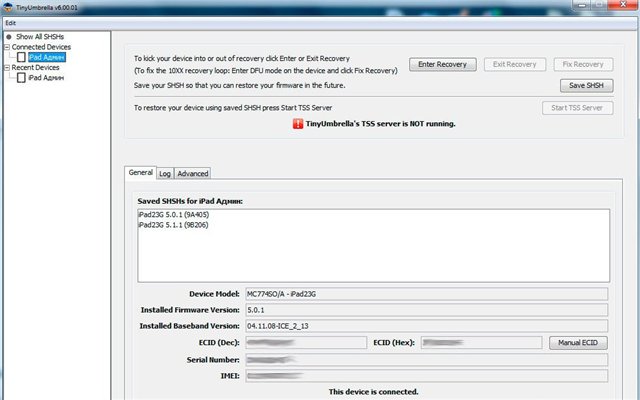Open the Advanced tab
This screenshot has height=400, width=640.
pyautogui.click(x=193, y=173)
